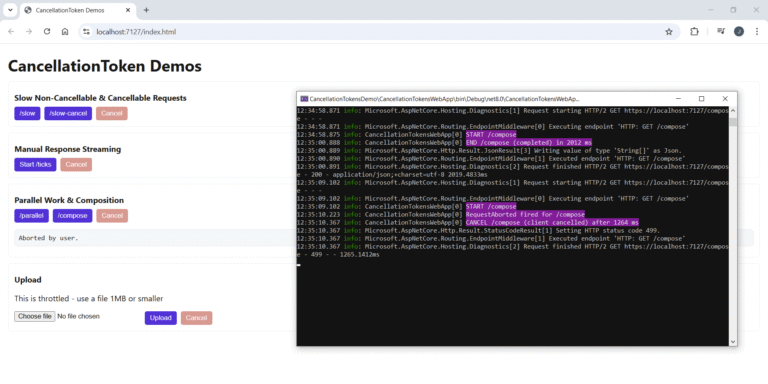Click the /slow-cancel request button
This screenshot has width=768, height=384.
coord(68,114)
